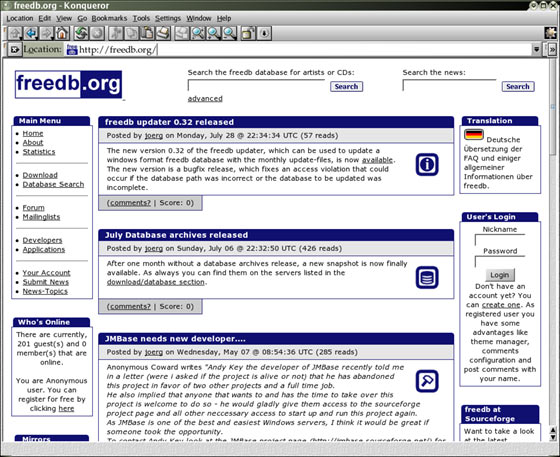560x457 pixels.
Task: Open the Database Search link in Main Menu
Action: [x=53, y=185]
